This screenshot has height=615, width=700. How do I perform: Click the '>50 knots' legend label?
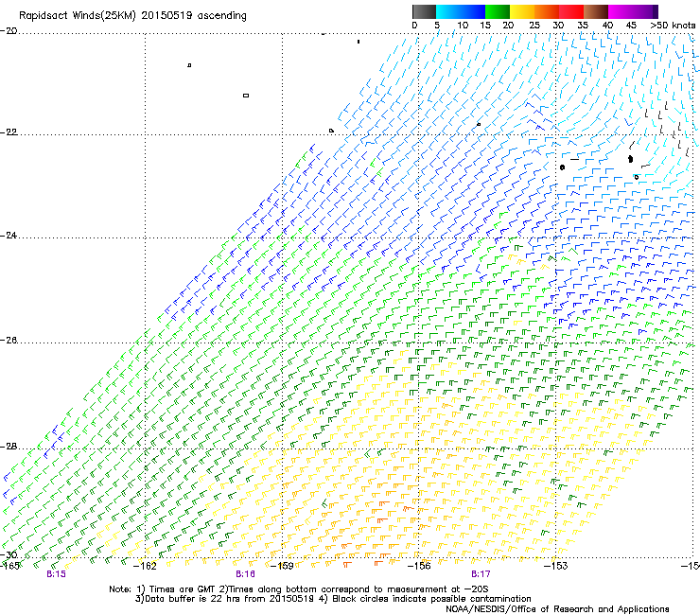click(x=673, y=26)
